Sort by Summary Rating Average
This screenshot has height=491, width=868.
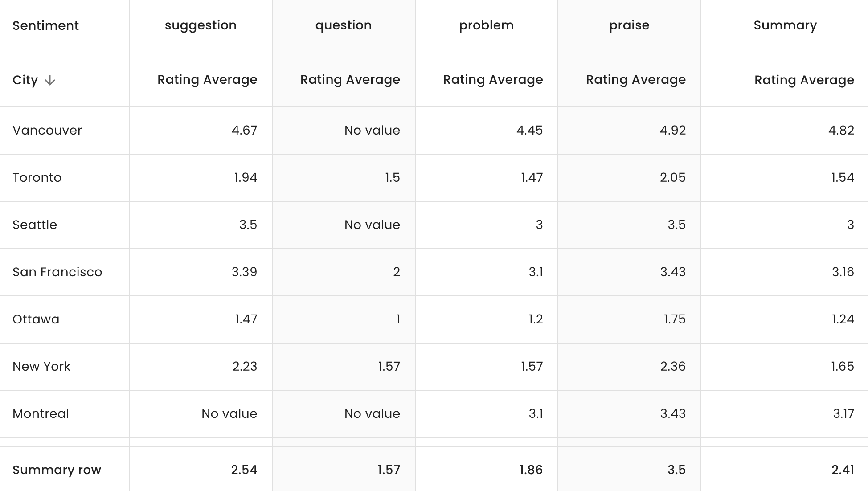pyautogui.click(x=804, y=80)
